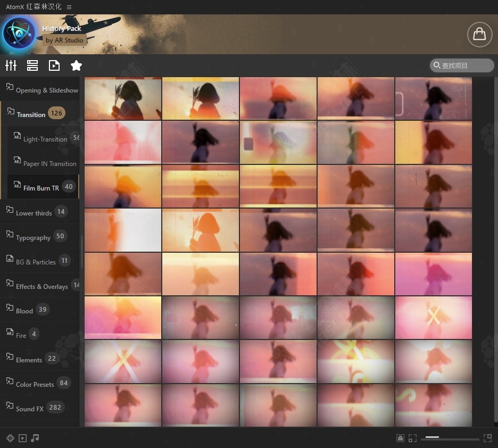Image resolution: width=498 pixels, height=448 pixels.
Task: Open the sliders control panel icon
Action: tap(11, 65)
